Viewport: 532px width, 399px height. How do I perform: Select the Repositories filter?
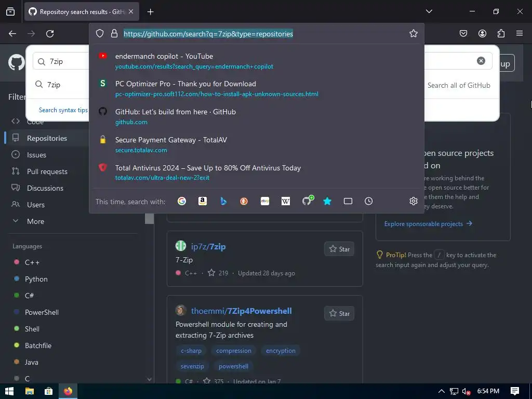47,138
